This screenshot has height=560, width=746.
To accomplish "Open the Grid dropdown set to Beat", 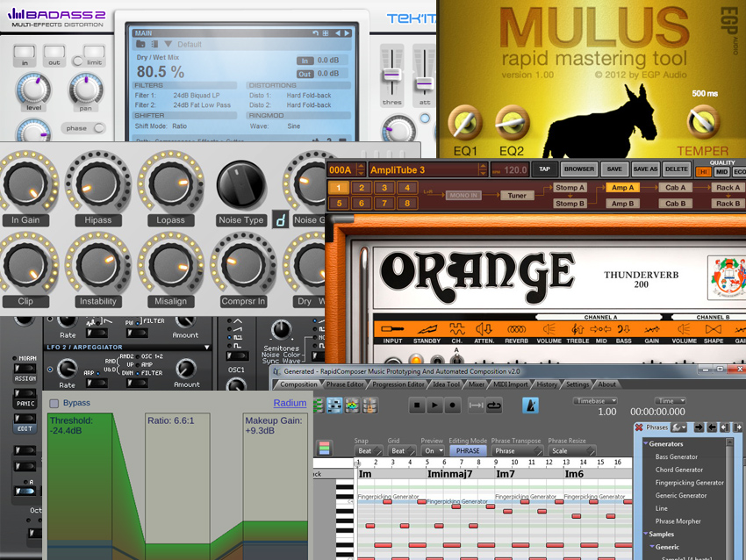I will coord(403,451).
